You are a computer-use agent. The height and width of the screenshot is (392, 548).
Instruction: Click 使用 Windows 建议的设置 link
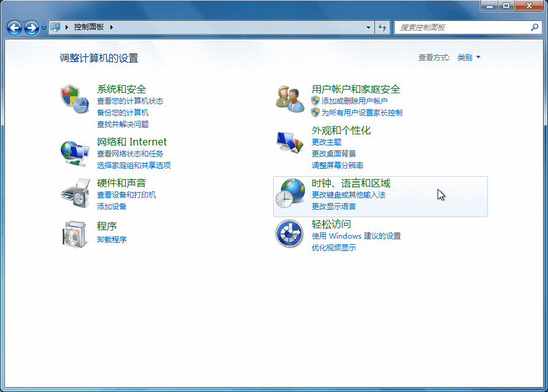point(356,236)
